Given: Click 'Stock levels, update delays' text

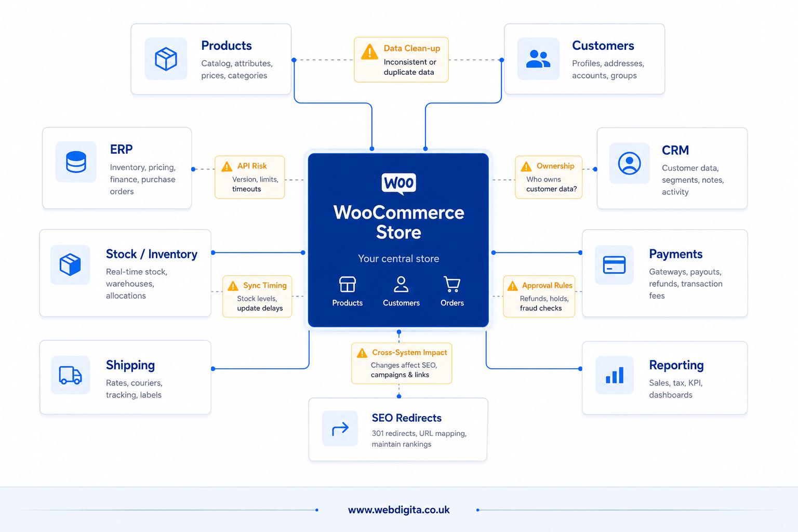Looking at the screenshot, I should click(x=260, y=303).
